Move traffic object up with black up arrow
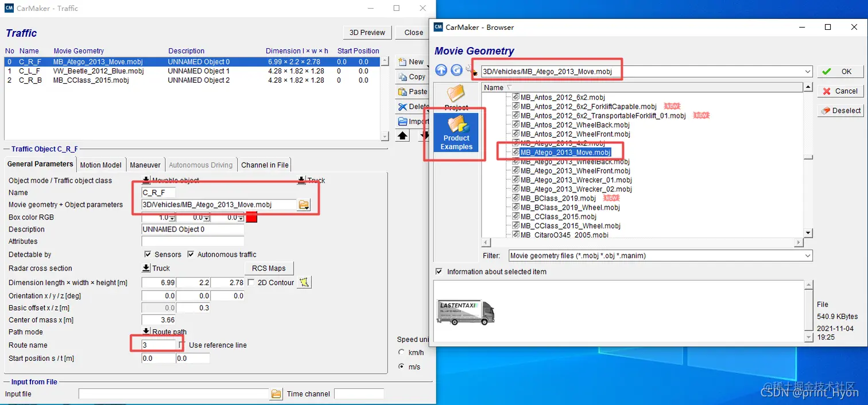868x405 pixels. 402,136
